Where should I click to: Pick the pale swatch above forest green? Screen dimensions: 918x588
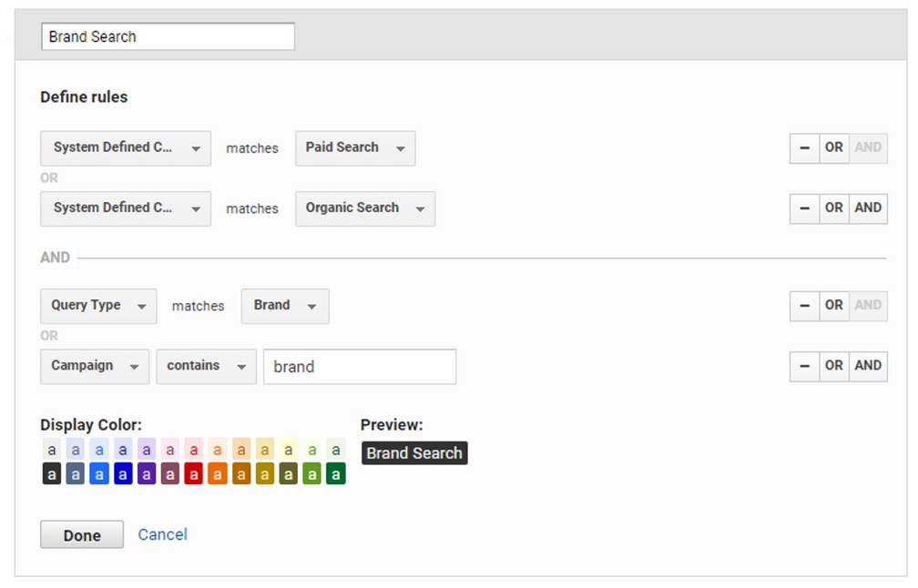click(x=335, y=450)
